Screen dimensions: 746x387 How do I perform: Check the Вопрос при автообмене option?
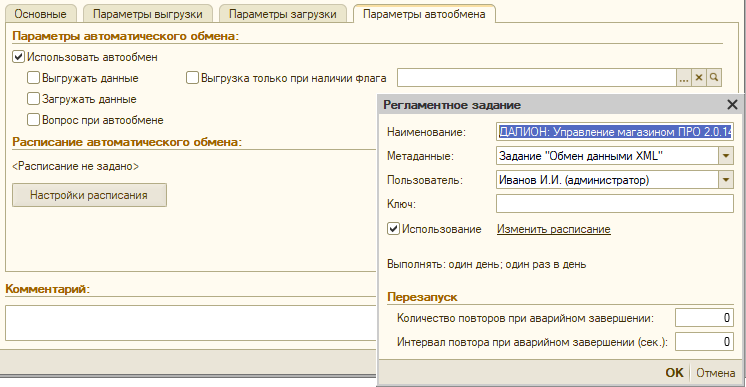33,119
